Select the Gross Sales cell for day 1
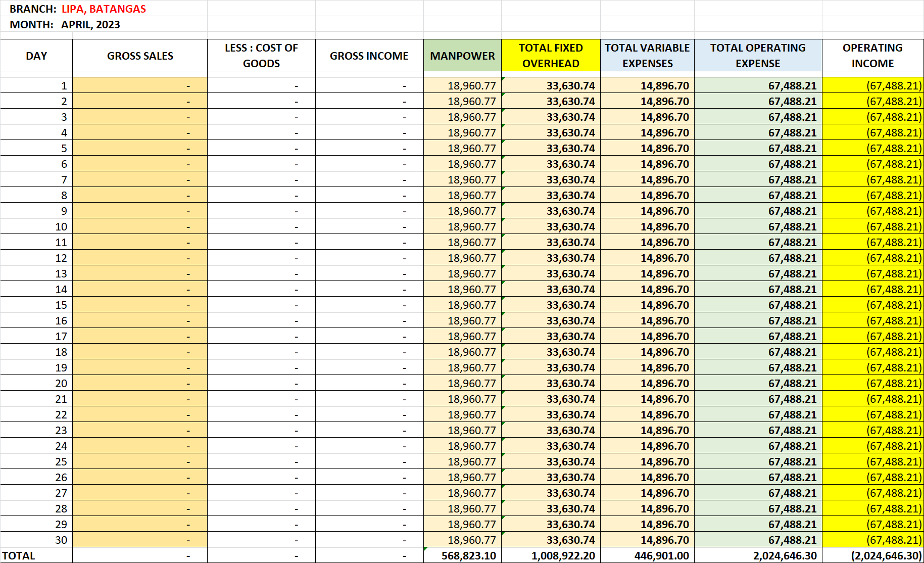924x563 pixels. 140,85
